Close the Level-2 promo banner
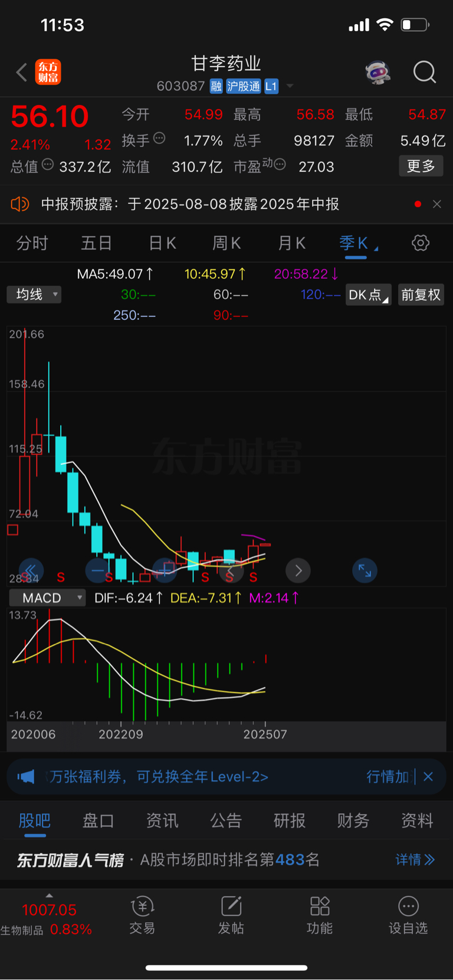The height and width of the screenshot is (980, 453). [x=428, y=777]
